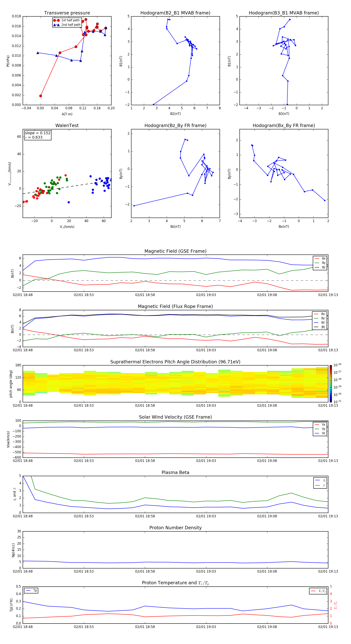Select the "Pt(nPa)" y-axis label
The width and height of the screenshot is (351, 644).
(x=8, y=61)
